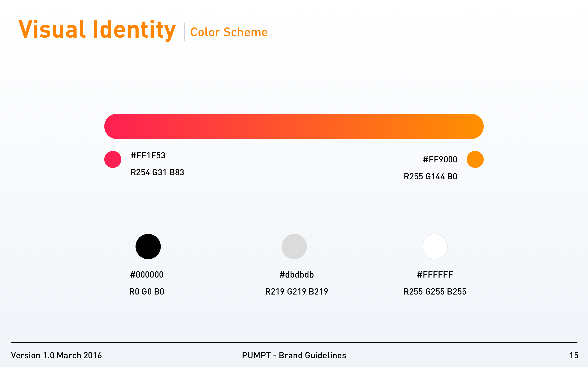
Task: Click the #FFFFFF hex code text
Action: pos(435,275)
